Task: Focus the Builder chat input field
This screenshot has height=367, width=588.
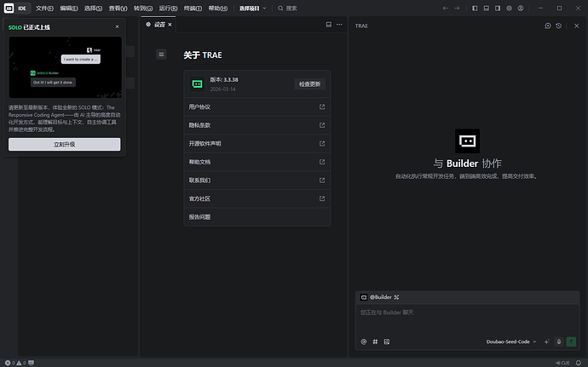Action: 467,320
